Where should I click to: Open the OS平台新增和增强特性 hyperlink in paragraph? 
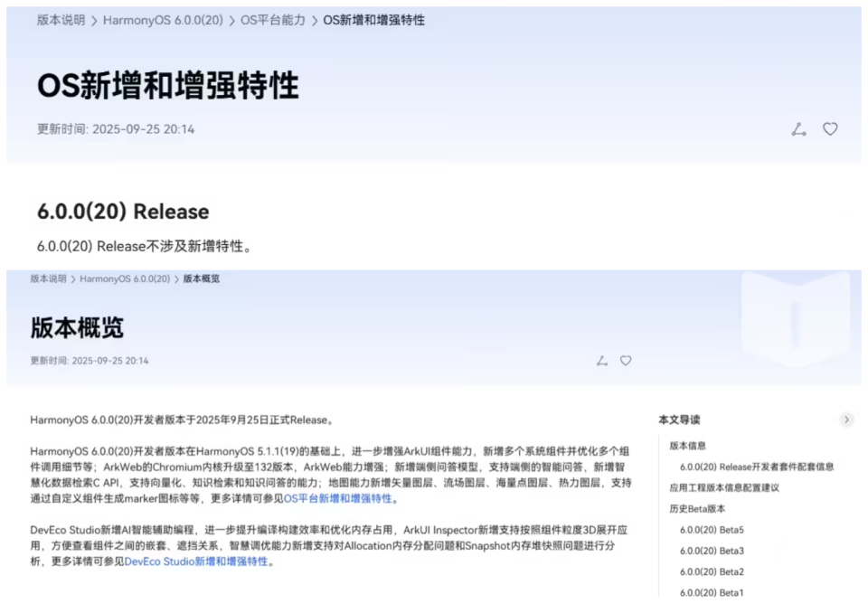point(338,498)
